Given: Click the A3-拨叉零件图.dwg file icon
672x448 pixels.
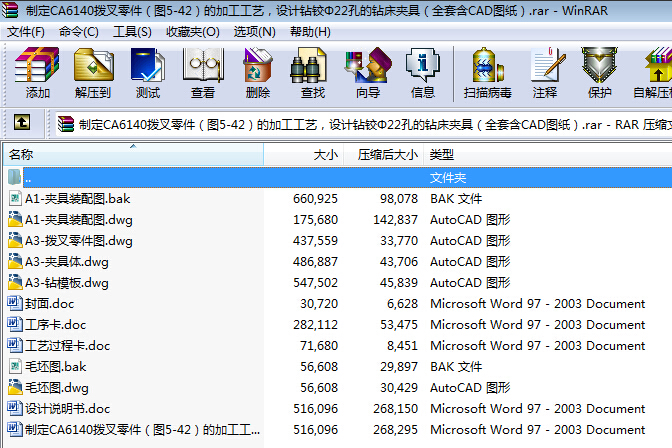Looking at the screenshot, I should tap(15, 240).
